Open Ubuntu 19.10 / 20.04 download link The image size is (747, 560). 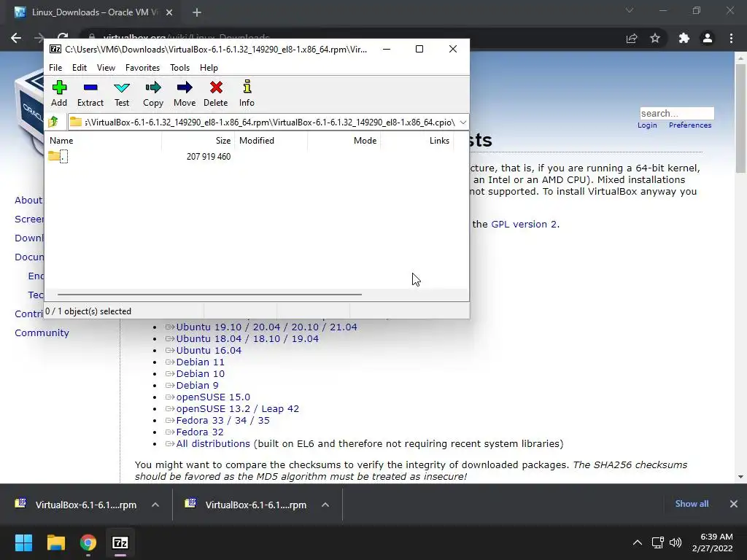(x=267, y=327)
